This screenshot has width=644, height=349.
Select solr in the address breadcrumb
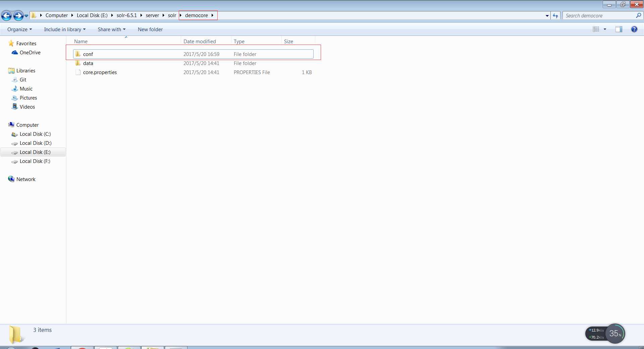pyautogui.click(x=172, y=15)
